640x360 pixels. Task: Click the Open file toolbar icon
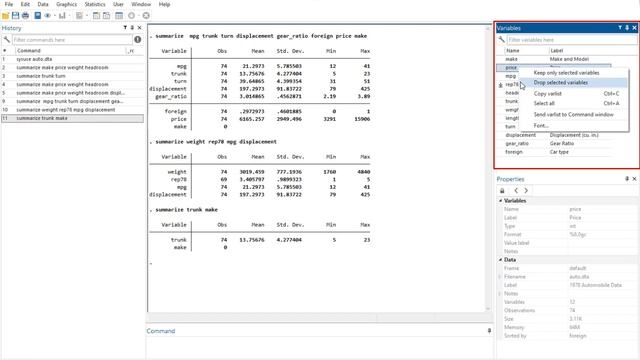tap(5, 16)
